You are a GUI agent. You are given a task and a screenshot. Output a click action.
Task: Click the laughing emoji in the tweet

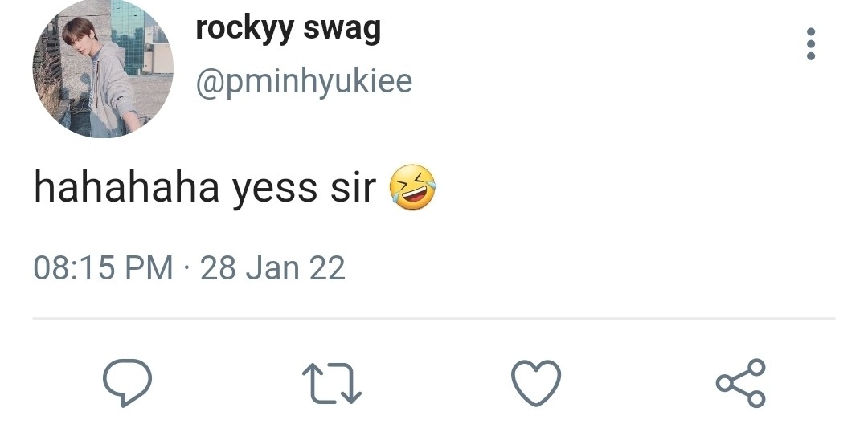[412, 187]
